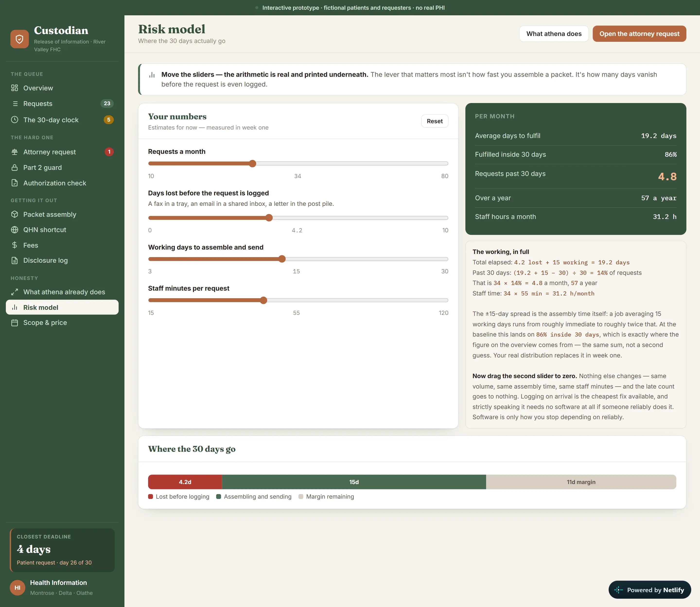Click the red 1 badge on Attorney request
700x607 pixels.
coord(109,152)
